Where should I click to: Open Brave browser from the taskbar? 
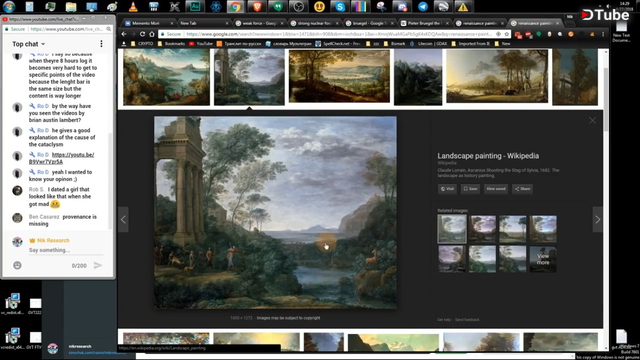257,7
